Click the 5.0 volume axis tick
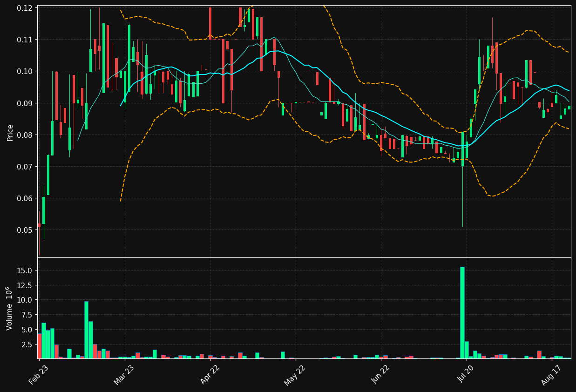Viewport: 576px width, 392px height. pos(27,330)
